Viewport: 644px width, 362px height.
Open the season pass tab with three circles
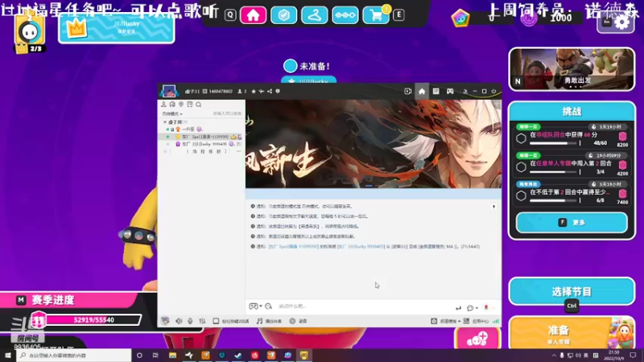pyautogui.click(x=345, y=15)
